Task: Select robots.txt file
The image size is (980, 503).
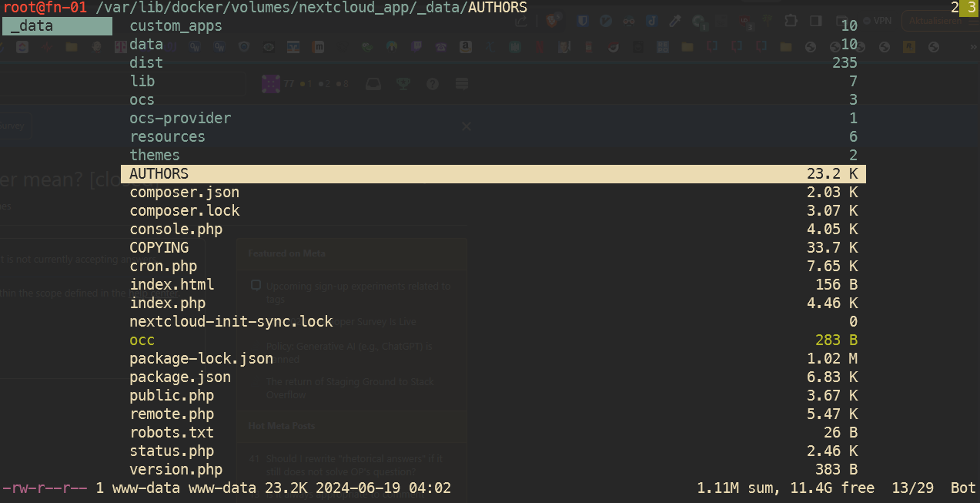Action: click(172, 433)
